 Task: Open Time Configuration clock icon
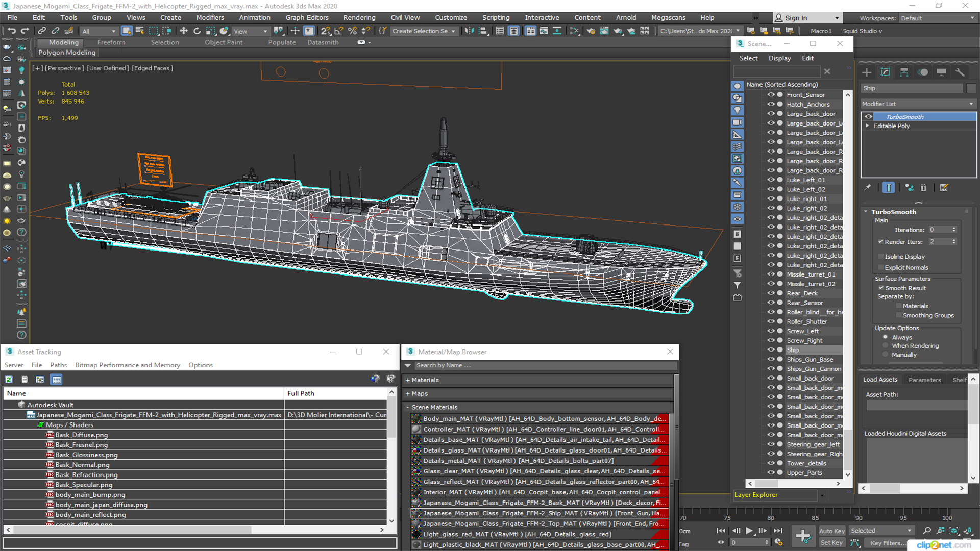click(778, 542)
